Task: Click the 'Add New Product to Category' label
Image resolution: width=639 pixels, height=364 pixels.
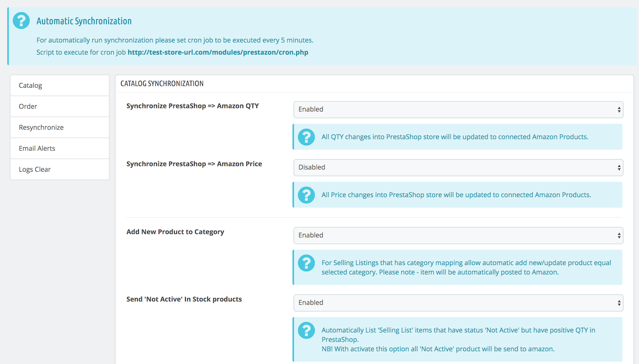Action: point(175,231)
